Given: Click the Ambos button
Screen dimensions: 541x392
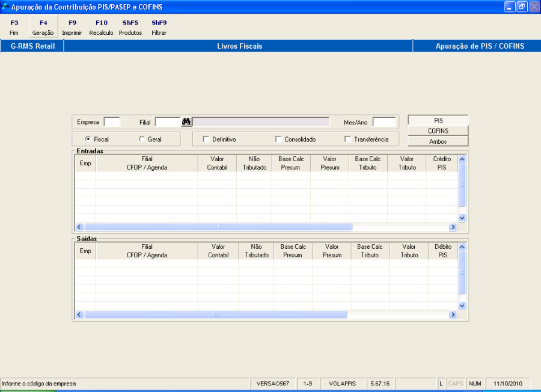Looking at the screenshot, I should [438, 141].
